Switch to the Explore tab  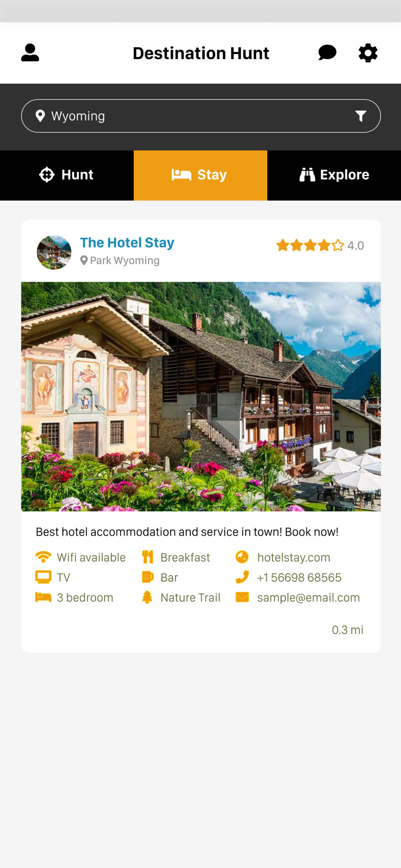coord(334,175)
